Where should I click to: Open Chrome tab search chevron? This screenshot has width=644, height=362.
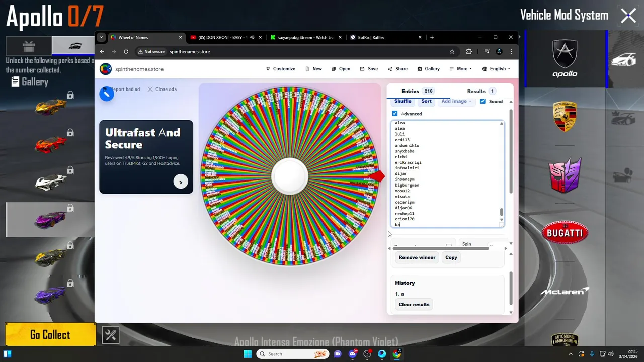tap(101, 37)
